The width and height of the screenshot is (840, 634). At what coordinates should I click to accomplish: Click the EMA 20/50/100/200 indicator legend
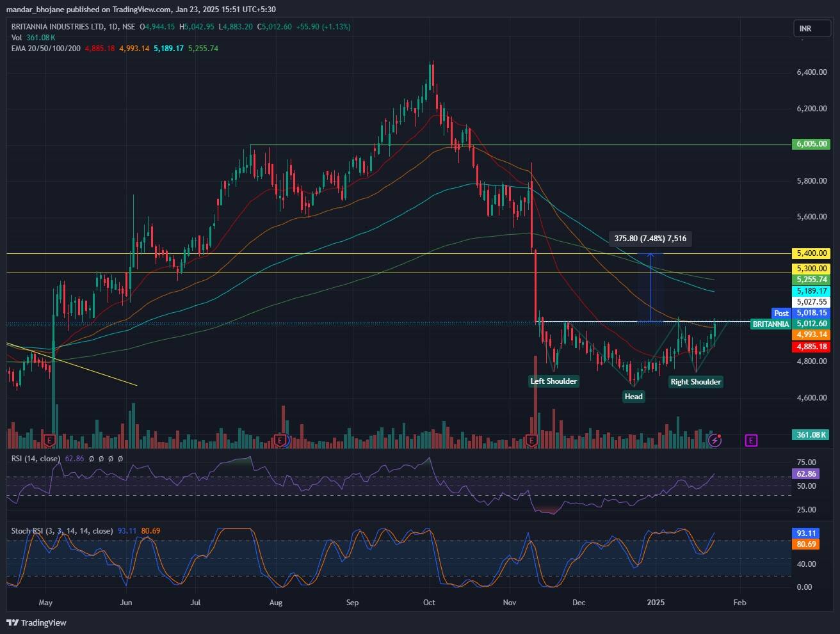point(46,49)
